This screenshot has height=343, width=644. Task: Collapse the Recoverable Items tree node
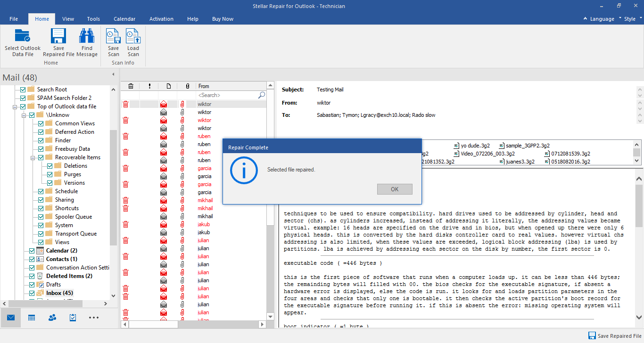click(32, 157)
